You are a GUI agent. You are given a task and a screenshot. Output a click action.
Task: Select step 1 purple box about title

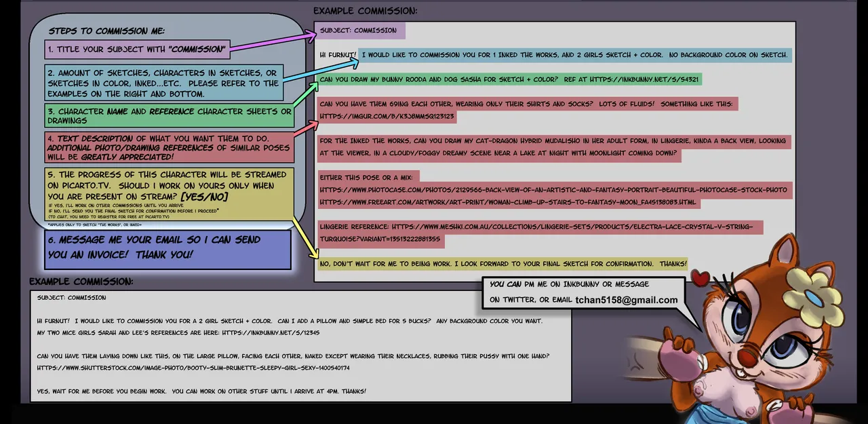point(137,49)
